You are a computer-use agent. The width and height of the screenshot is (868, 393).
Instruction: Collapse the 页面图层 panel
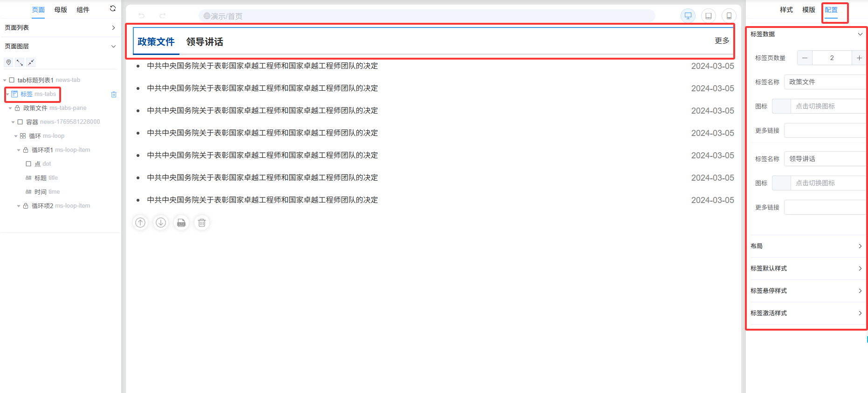tap(113, 47)
